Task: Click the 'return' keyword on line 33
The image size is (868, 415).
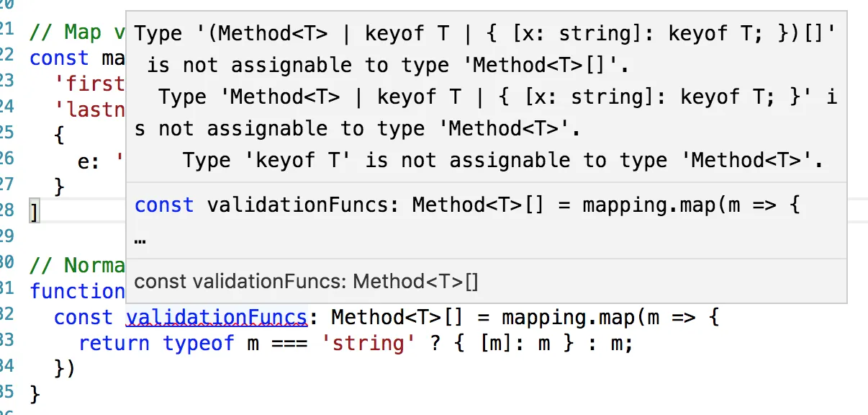Action: coord(114,343)
